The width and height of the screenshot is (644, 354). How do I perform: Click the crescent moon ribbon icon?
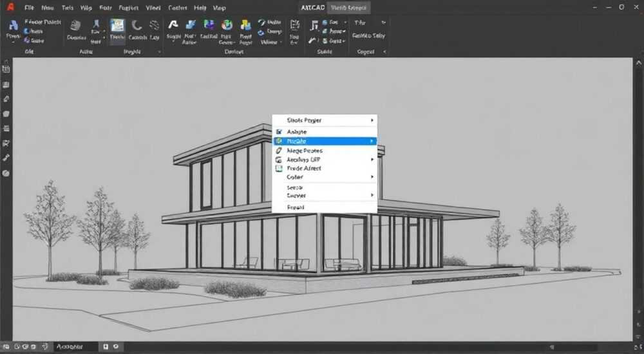pyautogui.click(x=137, y=25)
